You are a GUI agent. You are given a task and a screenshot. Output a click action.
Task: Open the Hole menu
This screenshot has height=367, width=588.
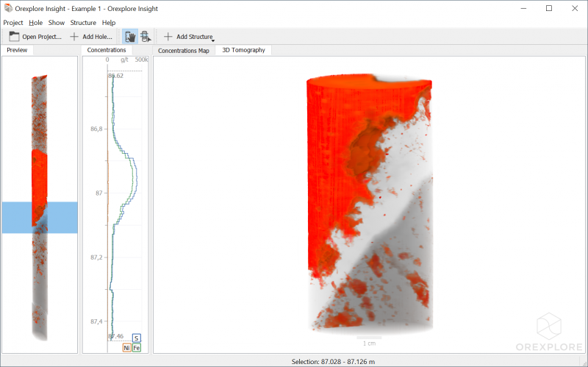point(35,23)
